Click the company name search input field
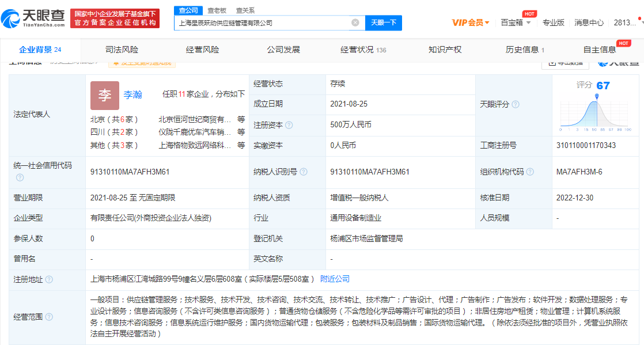Viewport: 644px width, 345px height. [262, 23]
